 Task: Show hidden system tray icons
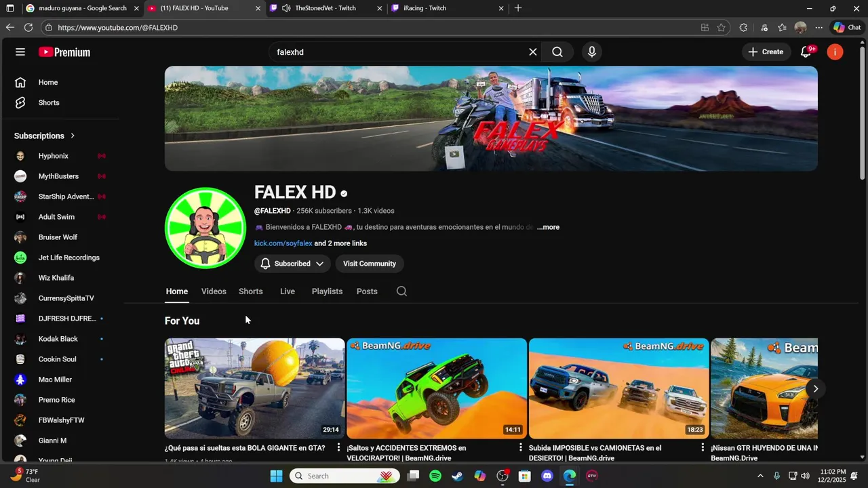point(760,476)
